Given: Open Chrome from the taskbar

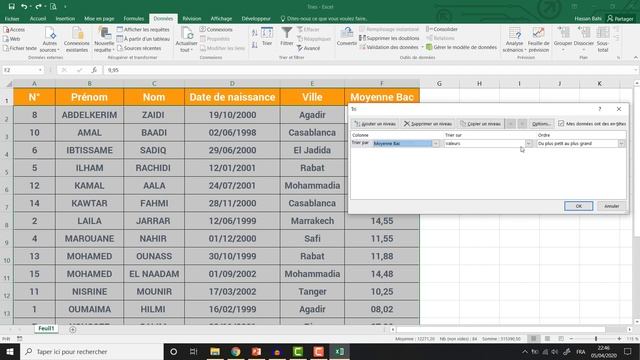Looking at the screenshot, I should [x=236, y=351].
